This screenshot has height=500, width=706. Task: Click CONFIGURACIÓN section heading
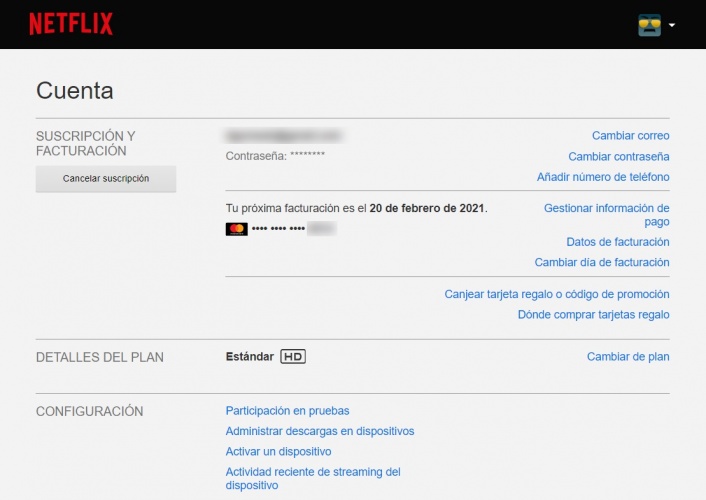(90, 411)
